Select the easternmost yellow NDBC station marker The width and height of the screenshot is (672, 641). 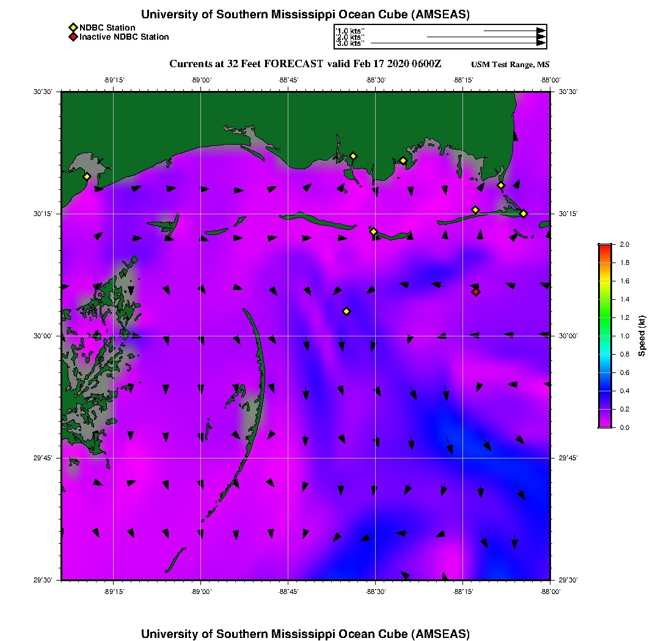(x=524, y=213)
